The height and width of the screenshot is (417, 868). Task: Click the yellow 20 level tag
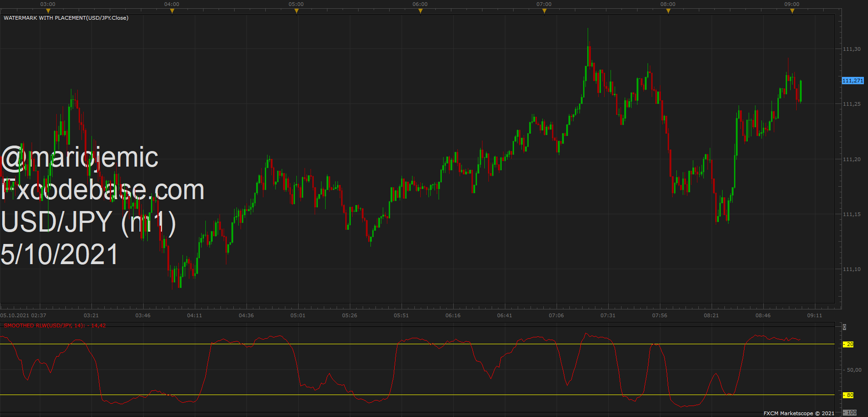[848, 344]
